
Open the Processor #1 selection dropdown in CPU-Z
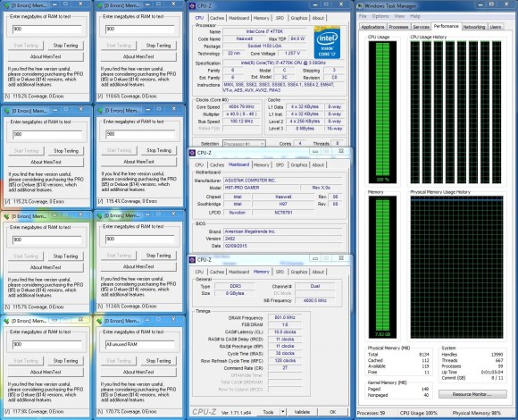(244, 144)
